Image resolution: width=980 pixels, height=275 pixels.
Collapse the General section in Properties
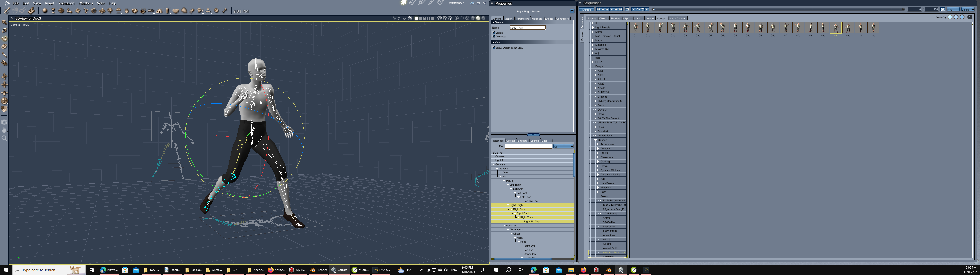point(493,22)
